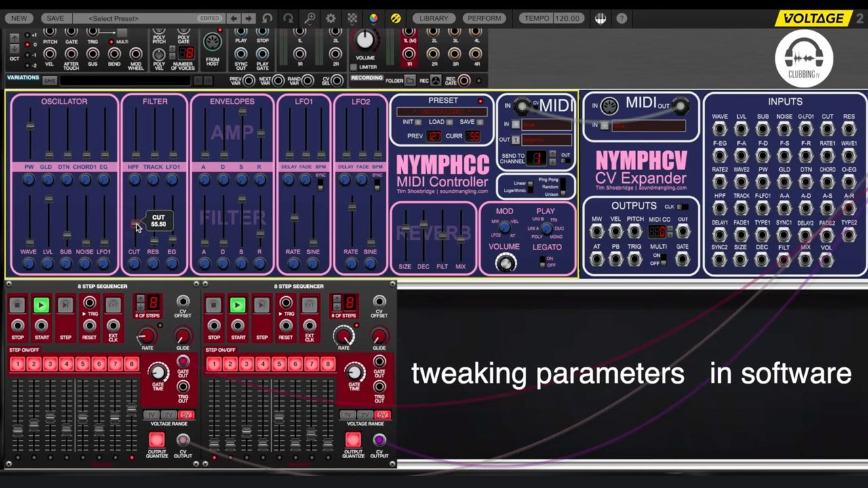The width and height of the screenshot is (868, 488).
Task: Open CV Expander MIDI IN device dropdown
Action: pyautogui.click(x=648, y=126)
